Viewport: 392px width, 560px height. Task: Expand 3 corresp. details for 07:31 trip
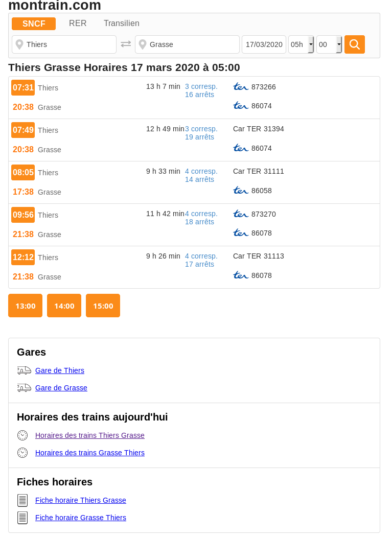(201, 86)
